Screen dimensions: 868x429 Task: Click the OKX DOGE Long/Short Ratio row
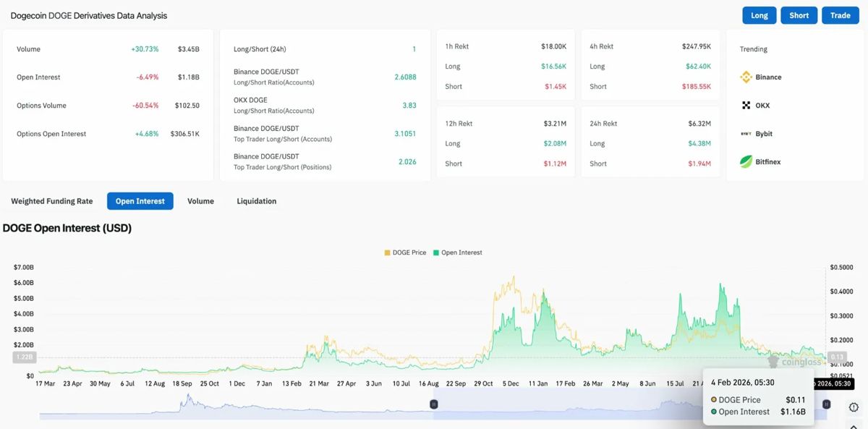point(325,105)
